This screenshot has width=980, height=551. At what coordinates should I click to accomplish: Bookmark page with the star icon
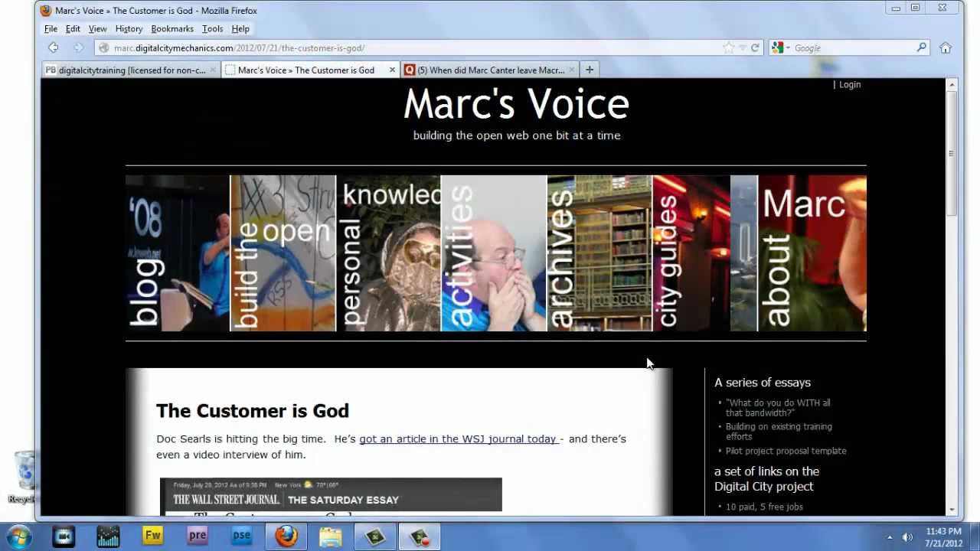[728, 47]
